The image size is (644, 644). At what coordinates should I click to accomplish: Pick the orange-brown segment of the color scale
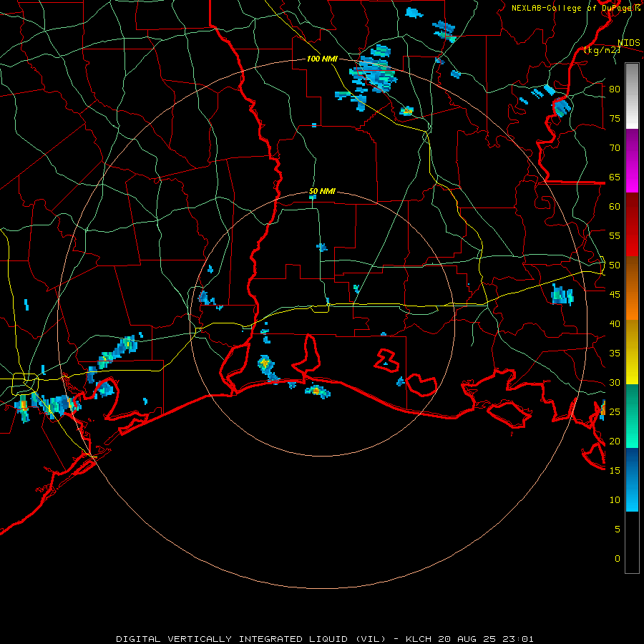point(632,288)
